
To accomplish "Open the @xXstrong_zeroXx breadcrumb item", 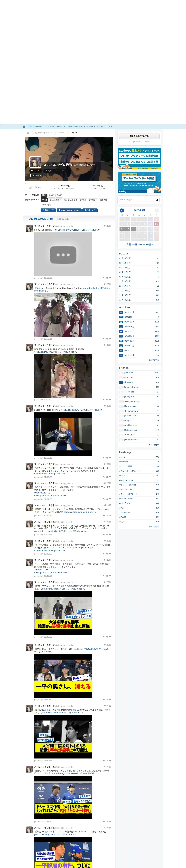I will (x=44, y=133).
